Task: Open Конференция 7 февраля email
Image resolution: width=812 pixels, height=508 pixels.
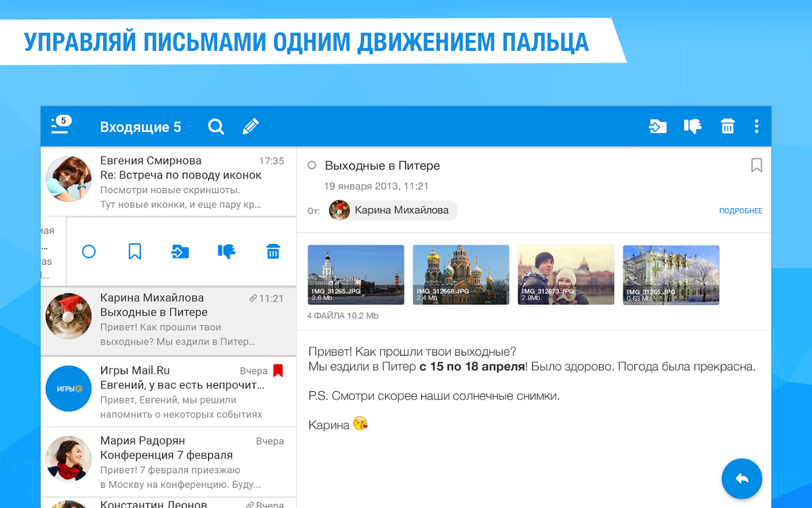Action: click(x=169, y=462)
